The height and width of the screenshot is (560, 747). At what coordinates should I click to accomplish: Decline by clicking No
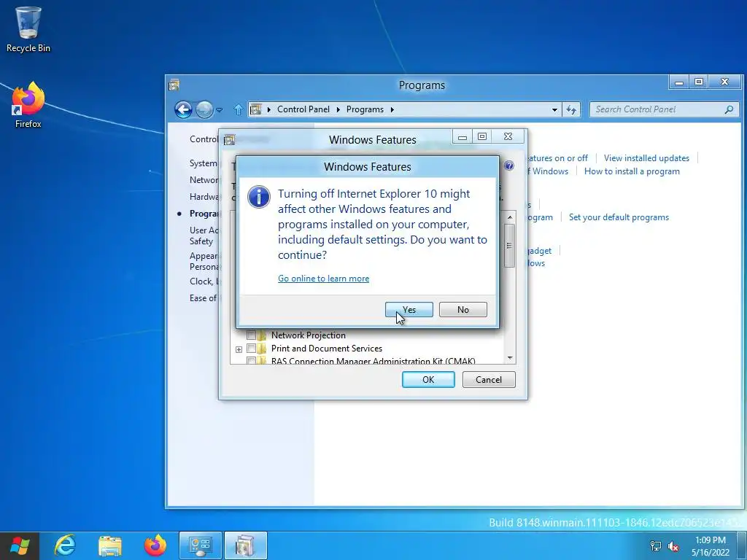click(462, 309)
